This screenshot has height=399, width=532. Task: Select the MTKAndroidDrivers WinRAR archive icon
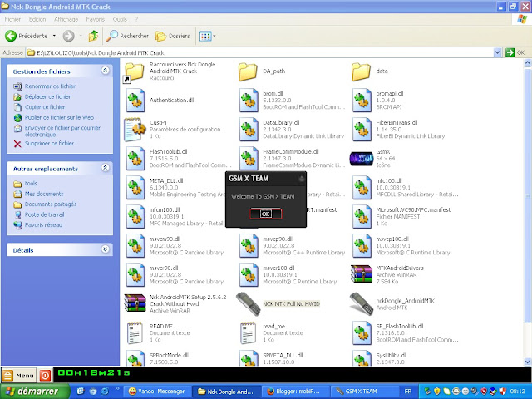(x=362, y=274)
